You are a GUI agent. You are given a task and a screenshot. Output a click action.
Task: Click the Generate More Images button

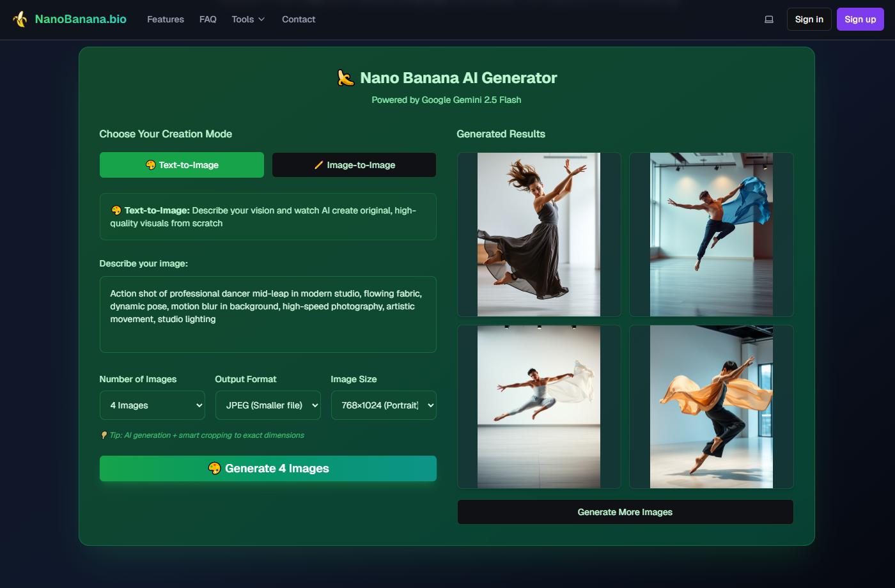tap(625, 512)
